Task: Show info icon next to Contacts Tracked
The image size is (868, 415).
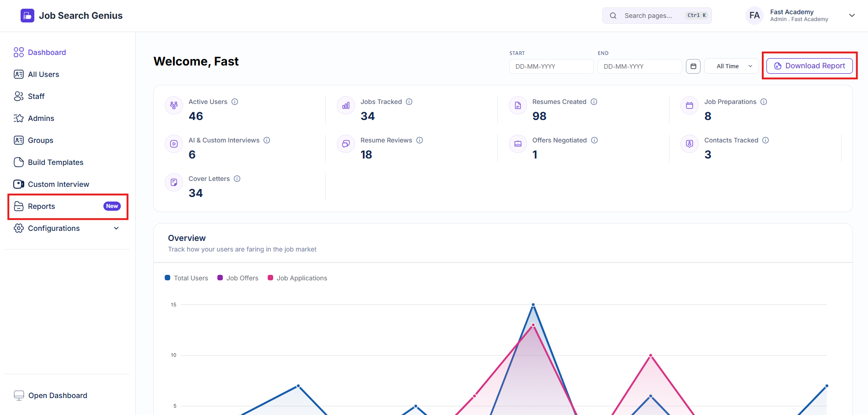Action: click(x=766, y=140)
